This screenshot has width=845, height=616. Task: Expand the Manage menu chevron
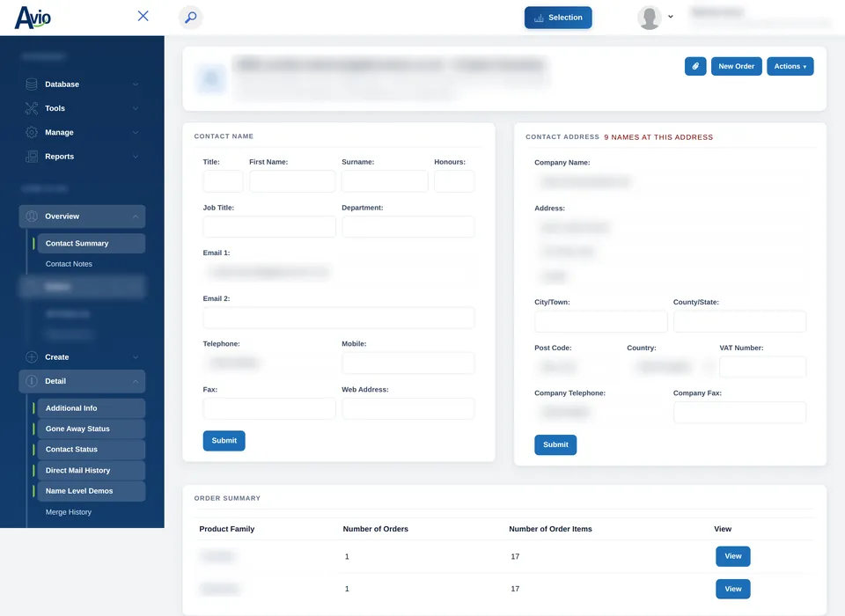[136, 133]
